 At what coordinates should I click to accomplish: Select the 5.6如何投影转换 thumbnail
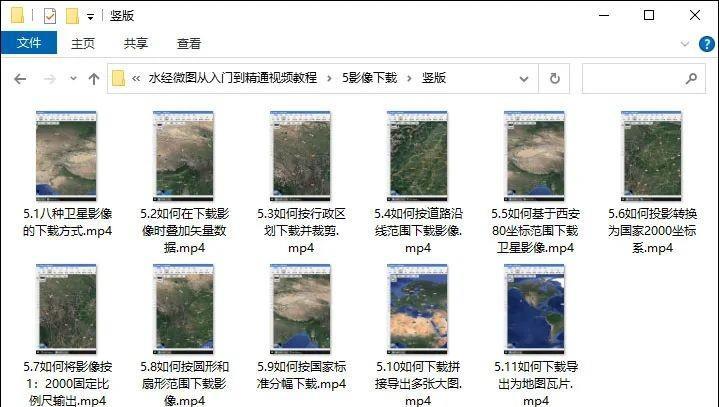(x=652, y=156)
